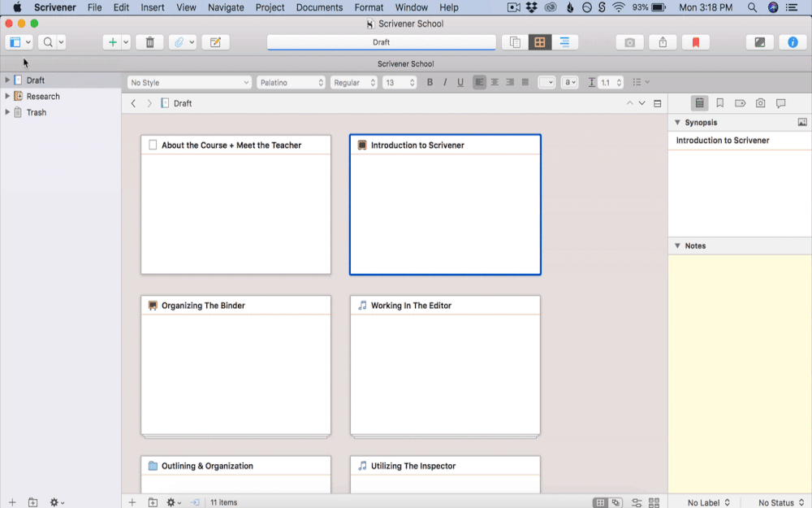Screen dimensions: 812x508
Task: Switch to Outliner view mode
Action: (564, 42)
